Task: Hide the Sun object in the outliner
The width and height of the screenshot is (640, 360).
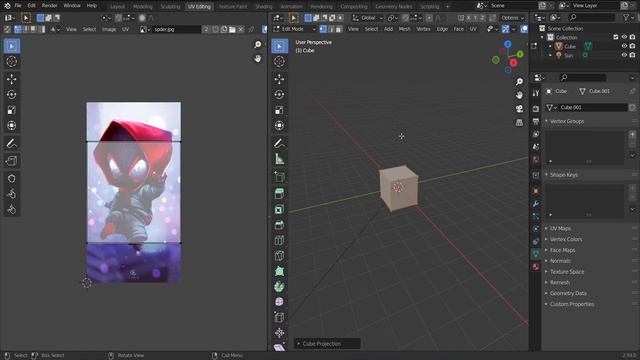Action: click(x=624, y=55)
